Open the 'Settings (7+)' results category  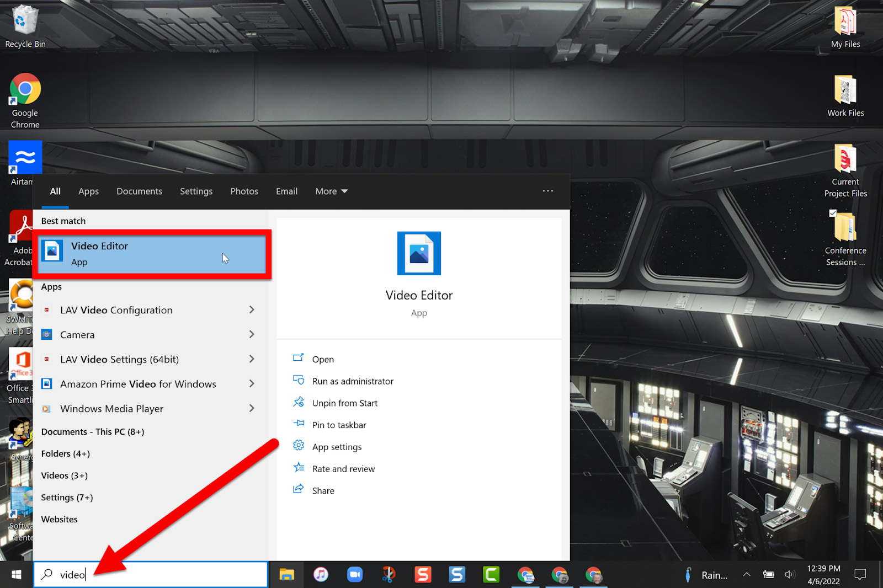click(x=67, y=498)
